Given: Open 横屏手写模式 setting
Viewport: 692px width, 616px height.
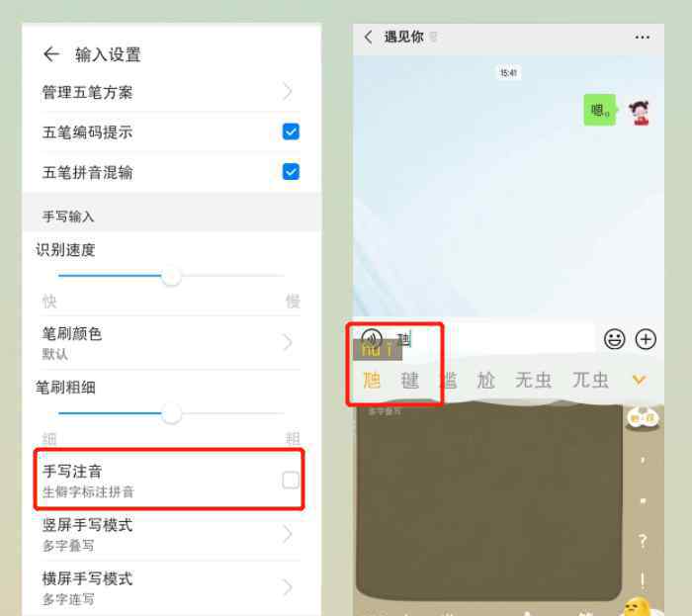Looking at the screenshot, I should point(170,587).
